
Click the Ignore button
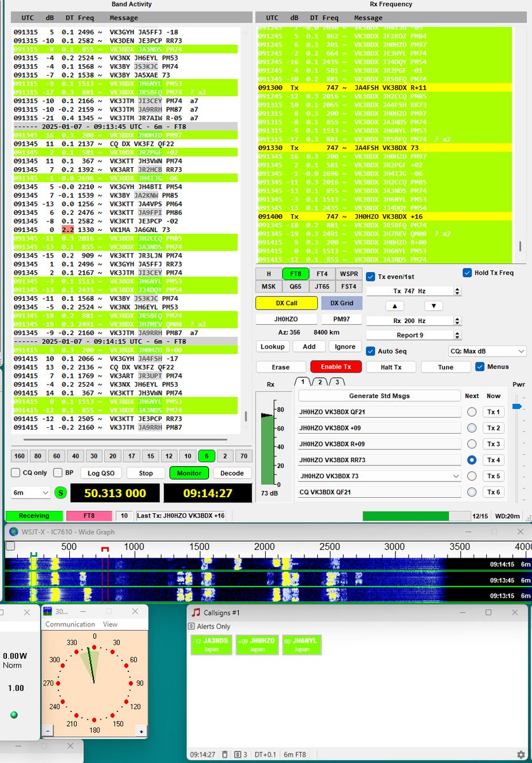(345, 347)
